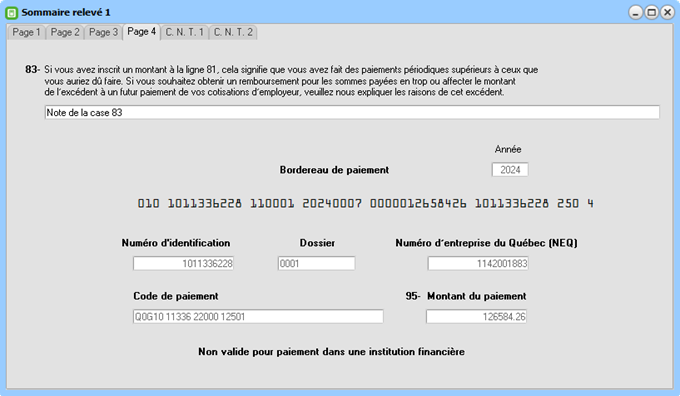Select the Page 3 tab
Image resolution: width=680 pixels, height=396 pixels.
pos(103,32)
